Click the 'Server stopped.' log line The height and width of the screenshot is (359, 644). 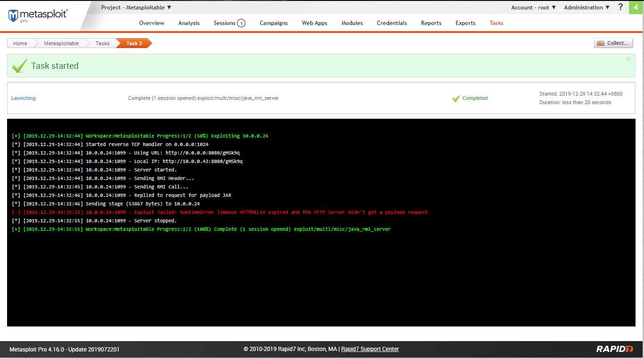94,221
